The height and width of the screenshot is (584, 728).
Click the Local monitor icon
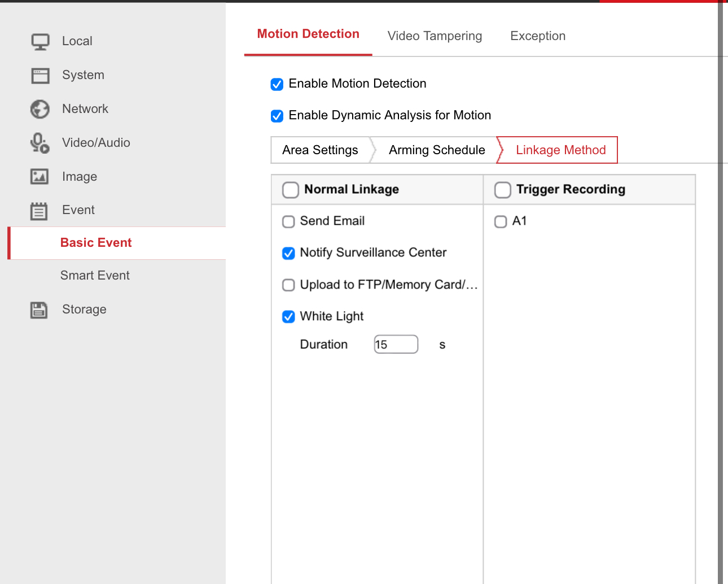[x=40, y=42]
